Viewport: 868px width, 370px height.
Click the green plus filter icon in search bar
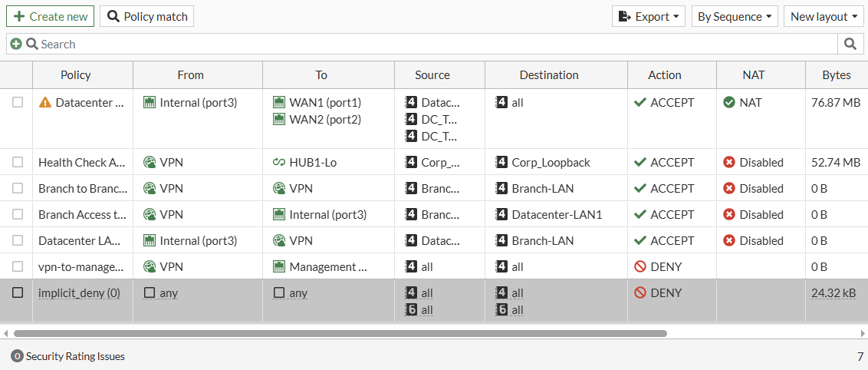tap(16, 45)
